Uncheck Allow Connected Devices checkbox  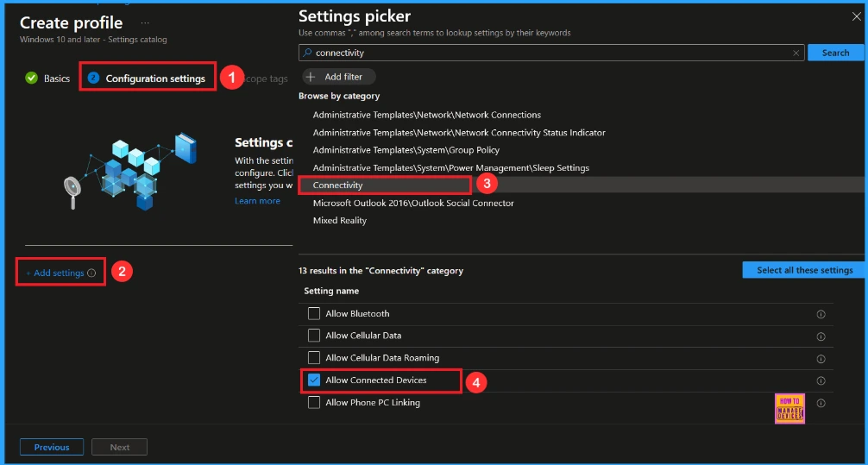click(x=314, y=380)
